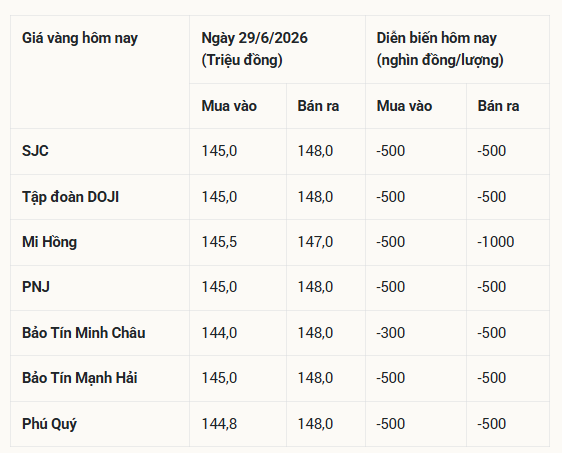Select Bảo Tín Minh Châu row name
Viewport: 562px width, 453px height.
tap(84, 333)
